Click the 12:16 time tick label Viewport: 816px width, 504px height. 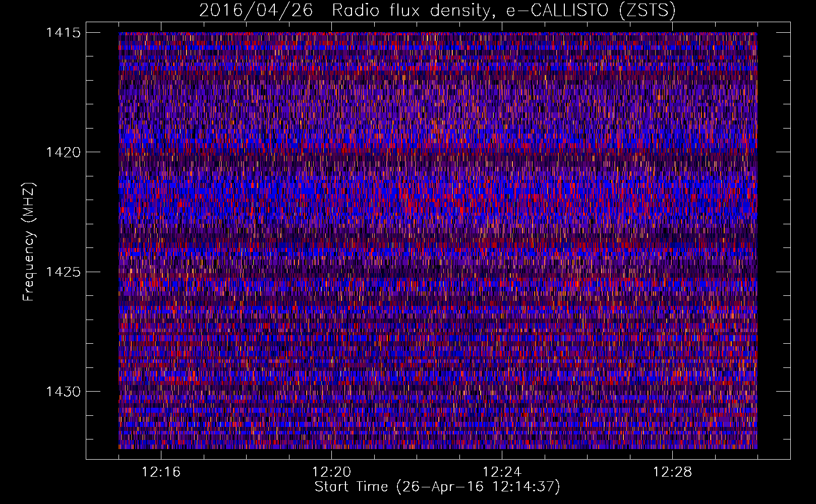coord(161,472)
